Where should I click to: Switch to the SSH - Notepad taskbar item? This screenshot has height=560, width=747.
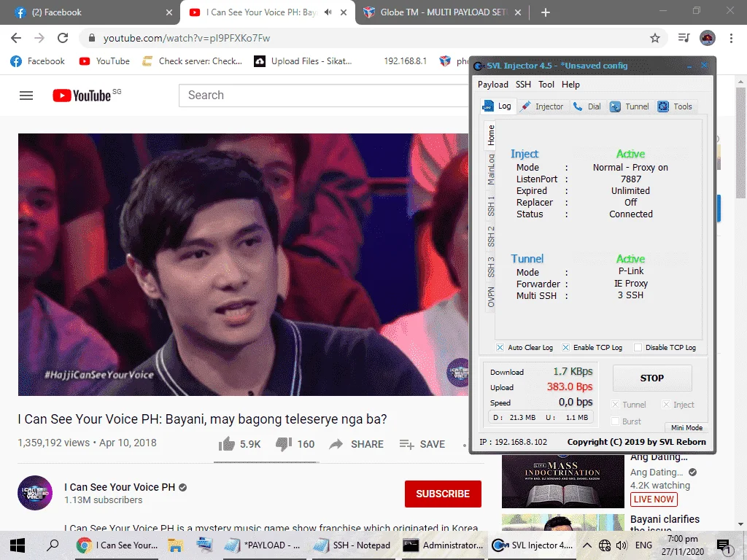pos(352,545)
